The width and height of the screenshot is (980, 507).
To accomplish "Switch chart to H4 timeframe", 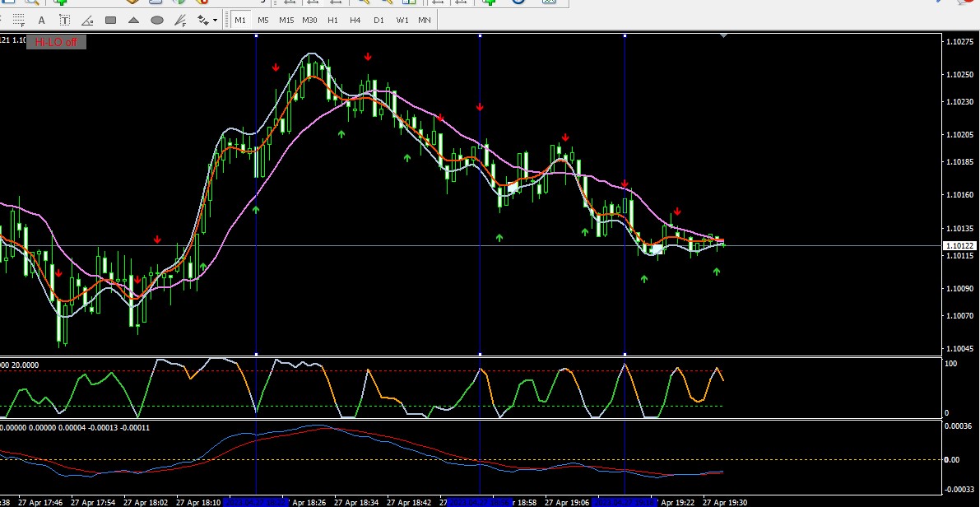I will [x=355, y=20].
